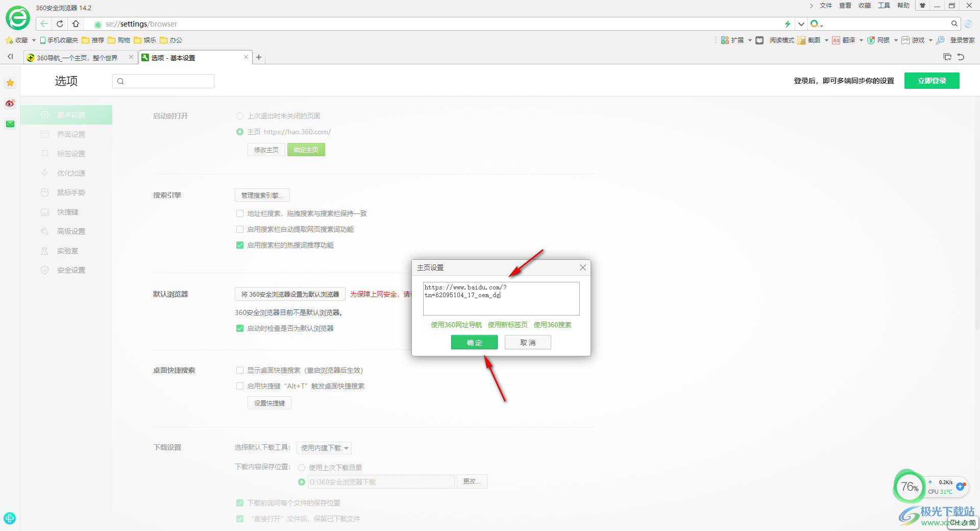Open the mail sidebar icon
The height and width of the screenshot is (531, 980).
point(10,124)
